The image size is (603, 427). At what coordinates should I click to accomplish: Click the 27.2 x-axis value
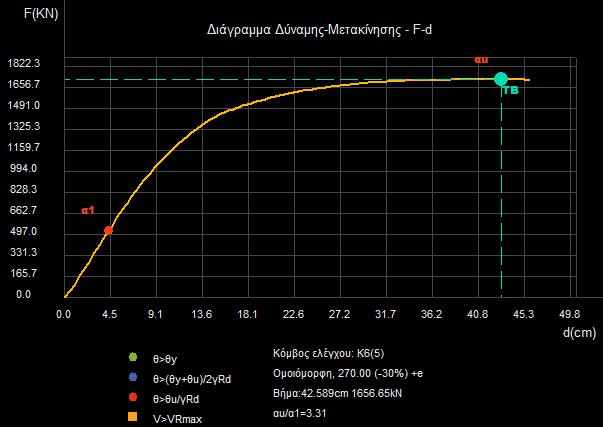[x=340, y=314]
